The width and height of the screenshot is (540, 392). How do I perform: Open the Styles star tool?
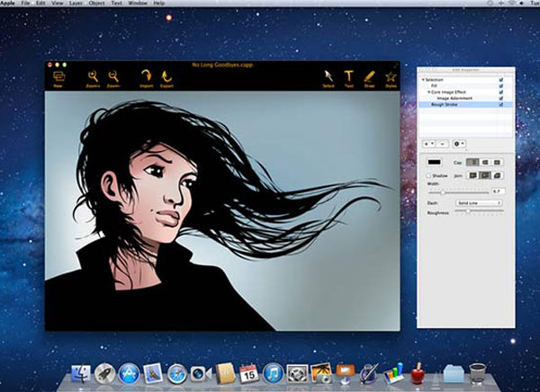[391, 76]
